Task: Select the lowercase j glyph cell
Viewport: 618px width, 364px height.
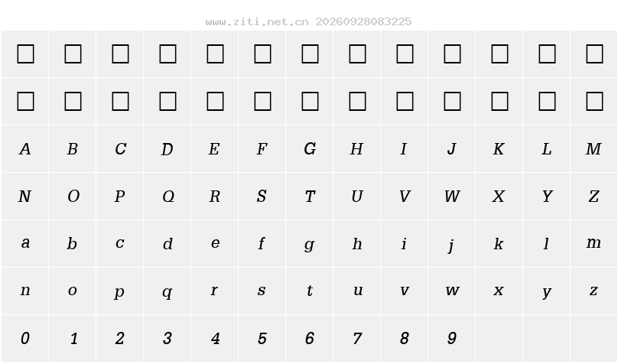Action: pos(451,243)
